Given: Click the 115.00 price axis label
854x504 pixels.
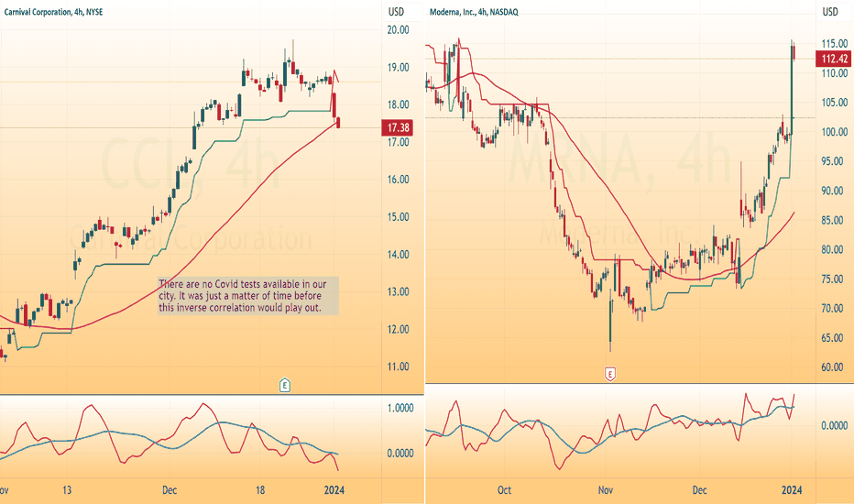Looking at the screenshot, I should click(835, 44).
